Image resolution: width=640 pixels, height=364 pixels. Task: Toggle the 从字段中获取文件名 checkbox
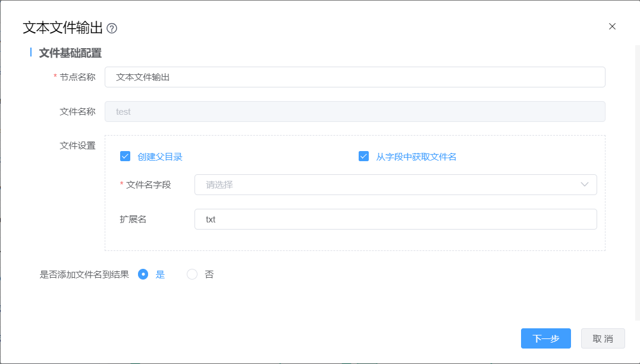(363, 156)
